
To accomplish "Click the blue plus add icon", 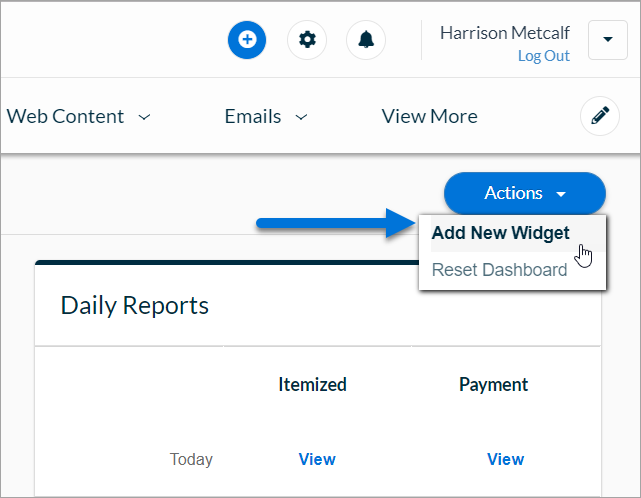I will [247, 40].
